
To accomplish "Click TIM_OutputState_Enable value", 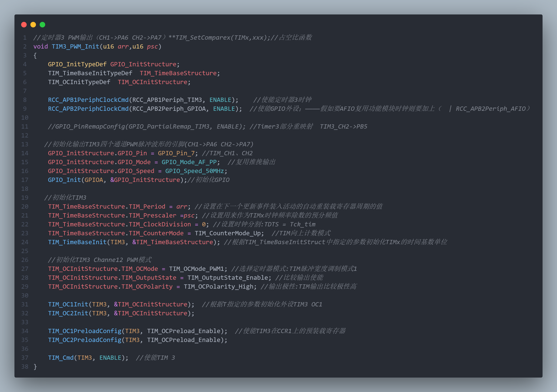I will point(228,278).
